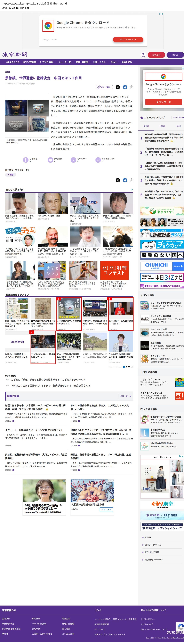Screen dimensions: 184x644
Task: React with もっと知りたい icon
Action: [x=98, y=160]
